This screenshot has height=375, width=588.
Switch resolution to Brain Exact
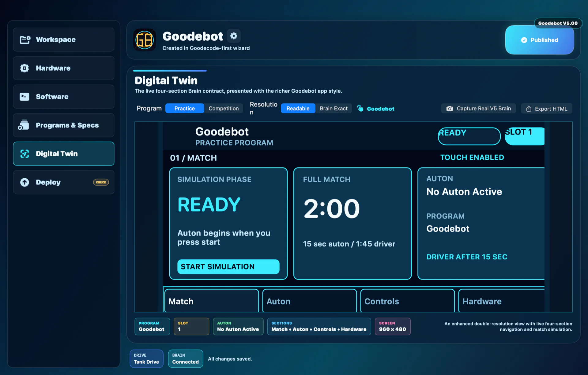click(x=334, y=108)
